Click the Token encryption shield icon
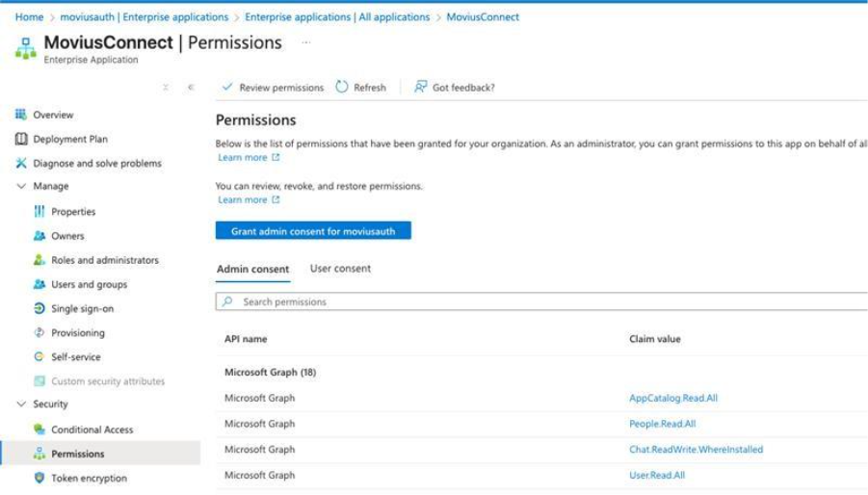Viewport: 868px width, 495px height. point(39,478)
